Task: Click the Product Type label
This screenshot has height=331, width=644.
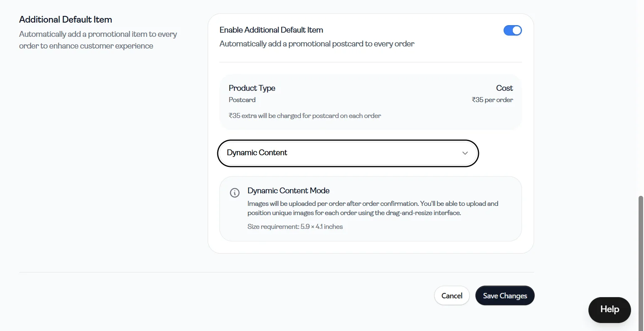Action: tap(252, 88)
